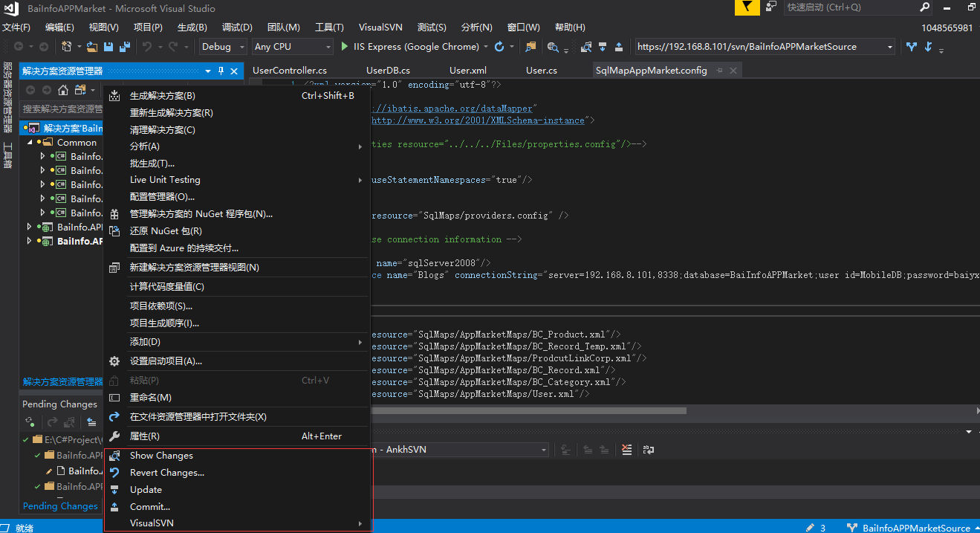
Task: Toggle the pin on SqlMapAppMarket.config tab
Action: (x=719, y=71)
